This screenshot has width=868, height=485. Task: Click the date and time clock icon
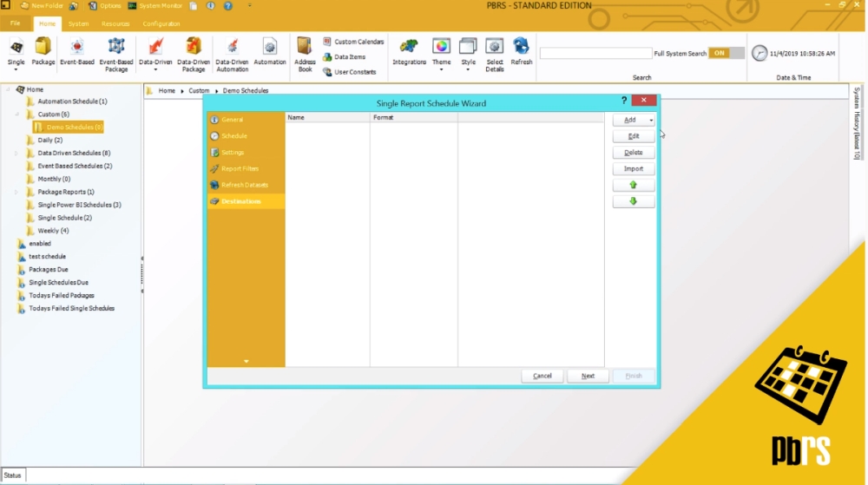coord(759,53)
